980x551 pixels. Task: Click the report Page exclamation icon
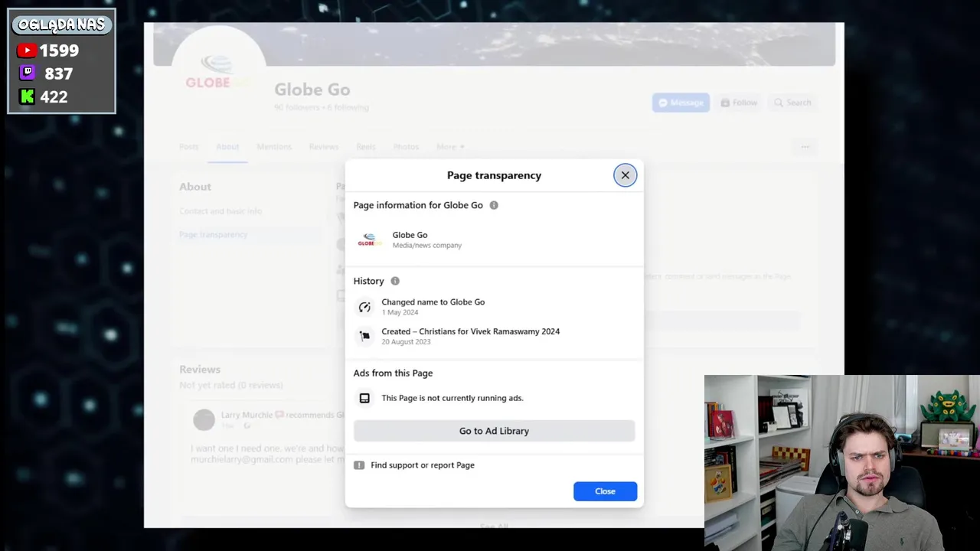tap(359, 465)
